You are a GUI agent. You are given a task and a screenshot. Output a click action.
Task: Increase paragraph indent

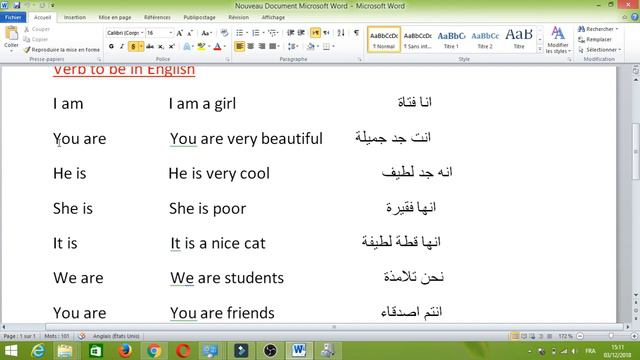(301, 33)
